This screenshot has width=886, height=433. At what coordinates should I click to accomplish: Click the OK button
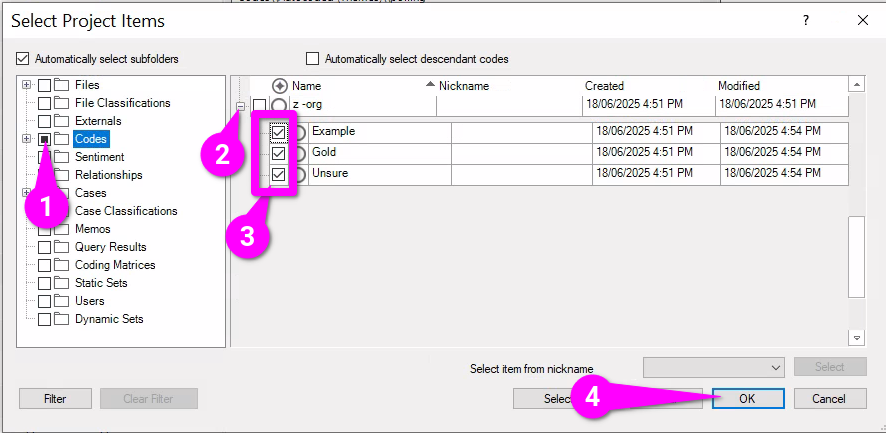pyautogui.click(x=747, y=398)
